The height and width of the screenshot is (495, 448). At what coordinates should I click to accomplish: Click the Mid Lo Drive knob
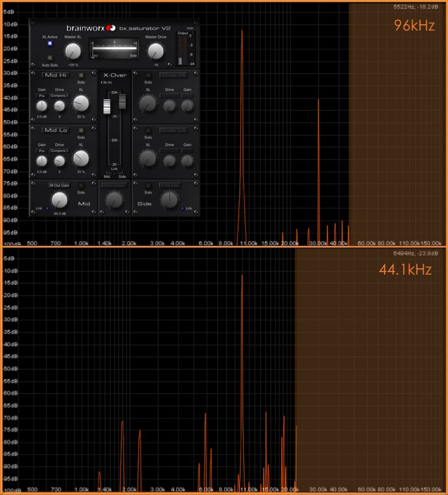pyautogui.click(x=59, y=161)
